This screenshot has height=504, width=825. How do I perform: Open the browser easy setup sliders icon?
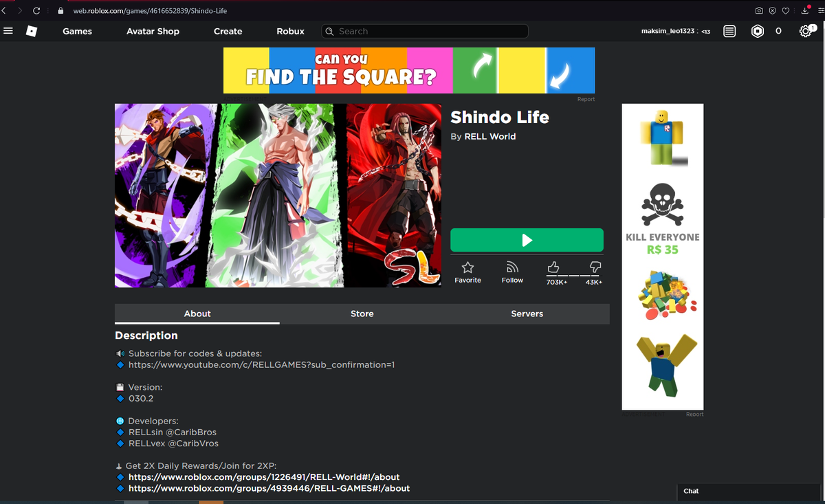[x=819, y=10]
